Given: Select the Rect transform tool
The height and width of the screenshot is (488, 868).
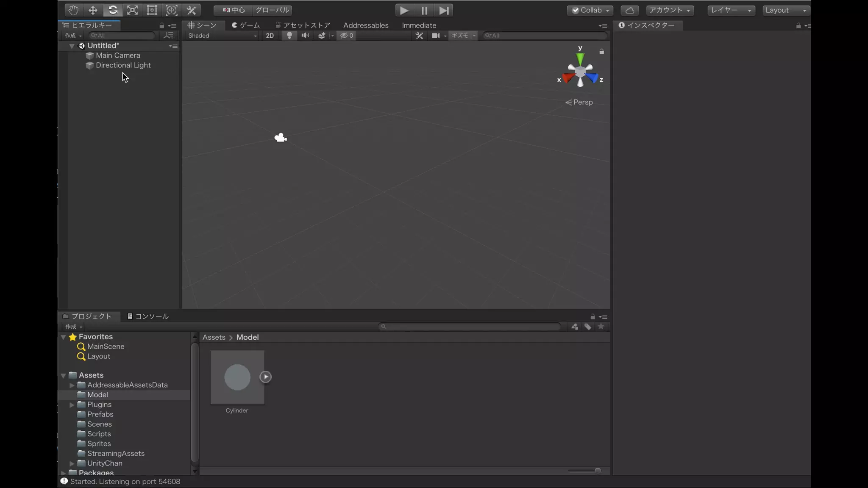Looking at the screenshot, I should point(152,10).
